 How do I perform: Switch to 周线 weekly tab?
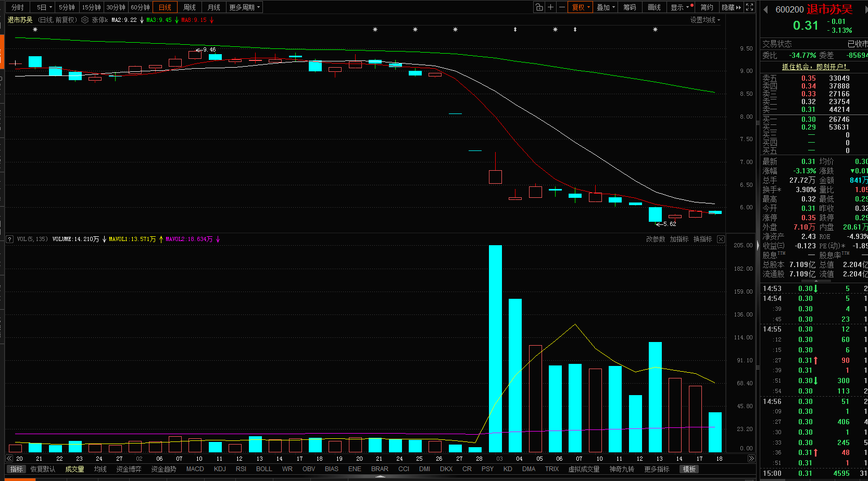pos(190,7)
